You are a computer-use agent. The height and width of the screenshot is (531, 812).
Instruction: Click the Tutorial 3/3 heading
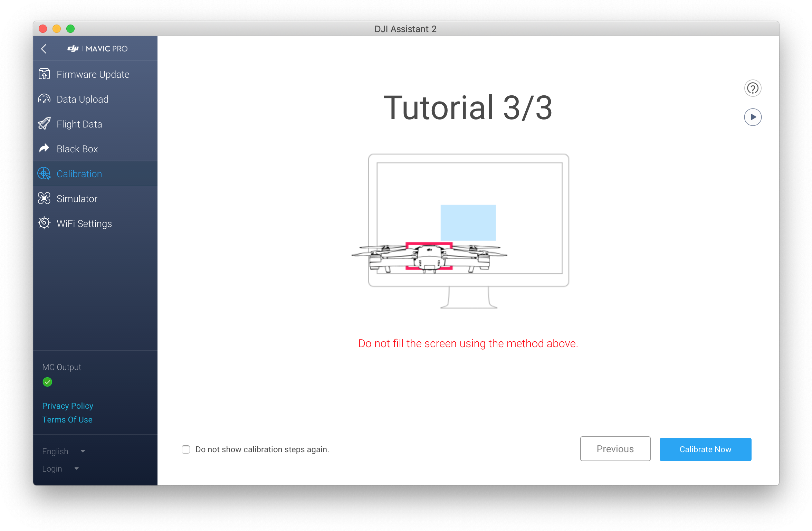[468, 108]
